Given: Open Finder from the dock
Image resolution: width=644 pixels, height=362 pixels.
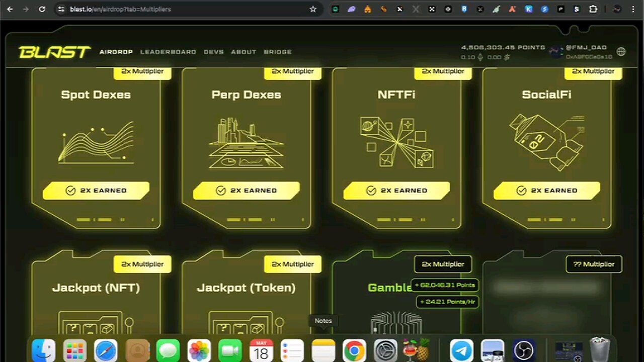Looking at the screenshot, I should pyautogui.click(x=44, y=350).
